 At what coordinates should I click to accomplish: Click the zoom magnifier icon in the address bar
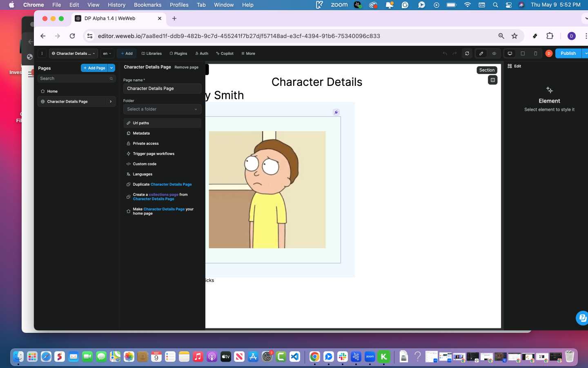pyautogui.click(x=501, y=36)
